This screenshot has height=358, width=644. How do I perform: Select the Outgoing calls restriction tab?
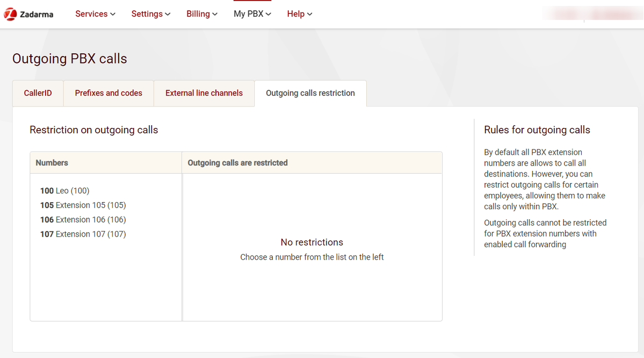tap(310, 93)
